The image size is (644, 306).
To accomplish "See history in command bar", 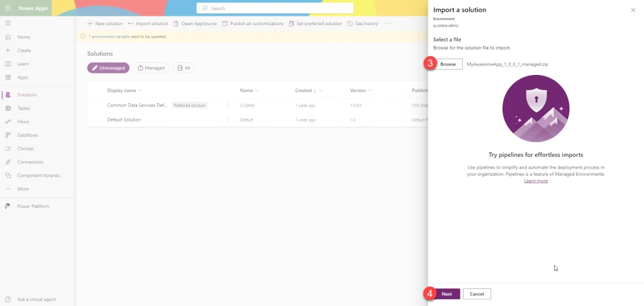I will [363, 23].
